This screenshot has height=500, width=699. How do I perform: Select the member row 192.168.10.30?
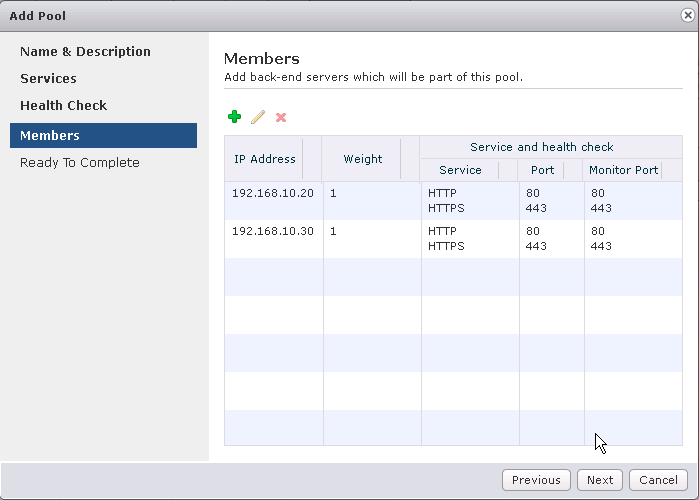[x=453, y=239]
